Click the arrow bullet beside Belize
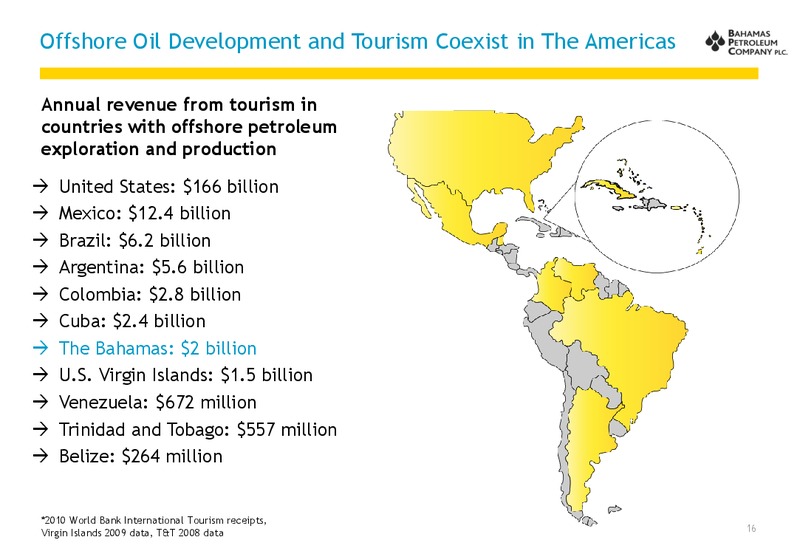This screenshot has width=800, height=554. 40,456
